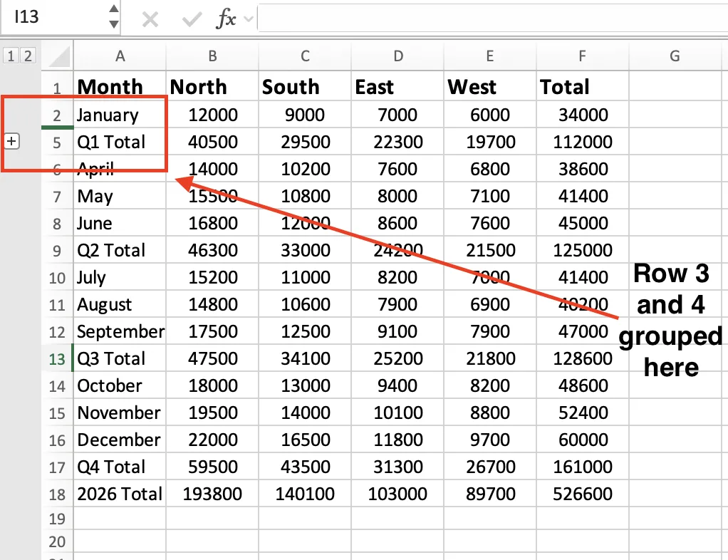Click cell with value 128600

582,358
